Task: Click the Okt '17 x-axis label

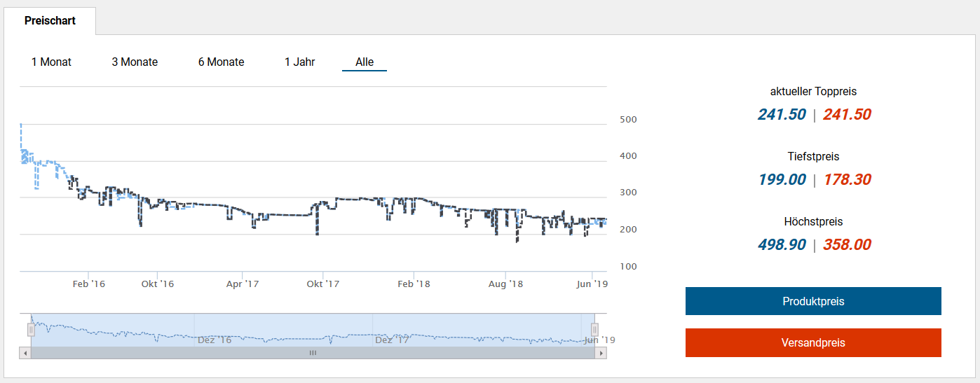Action: 322,284
